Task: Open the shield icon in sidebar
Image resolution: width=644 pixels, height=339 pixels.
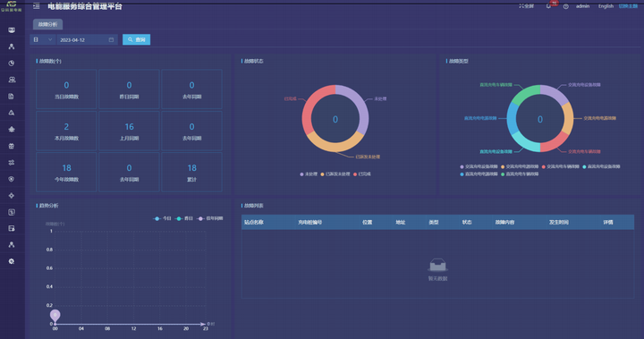Action: pyautogui.click(x=12, y=179)
